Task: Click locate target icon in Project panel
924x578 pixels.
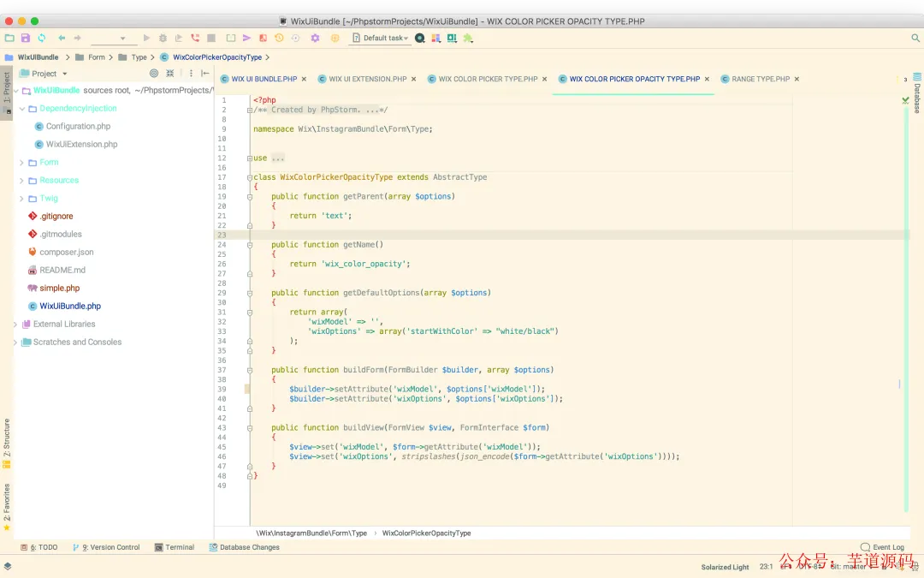Action: [x=154, y=74]
